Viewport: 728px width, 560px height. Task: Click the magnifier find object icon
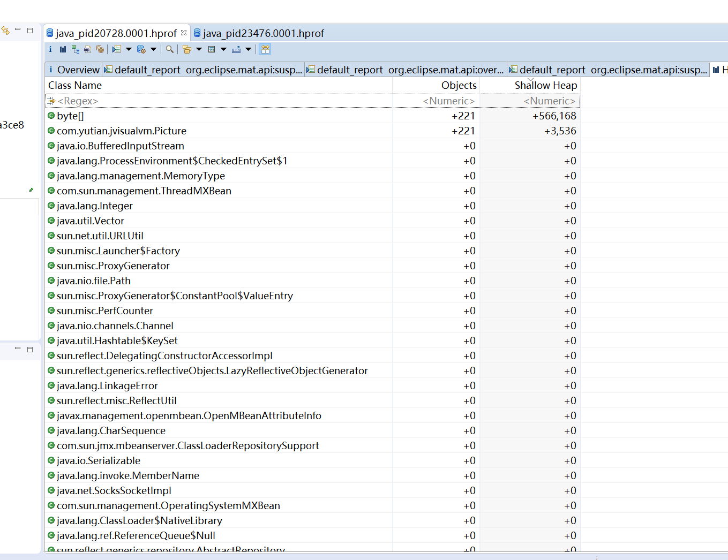(170, 49)
